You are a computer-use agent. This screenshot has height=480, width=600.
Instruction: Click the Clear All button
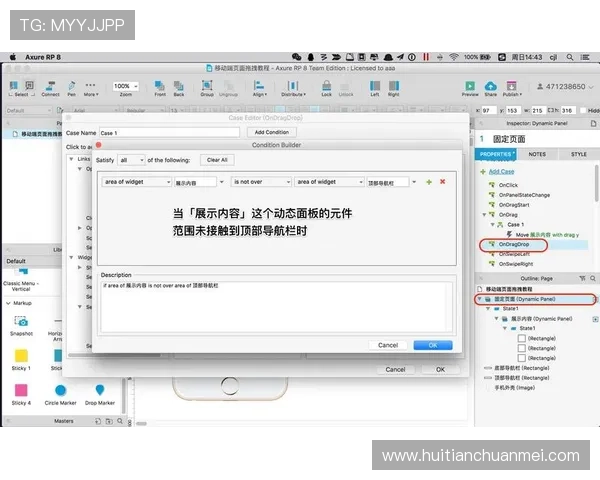217,160
